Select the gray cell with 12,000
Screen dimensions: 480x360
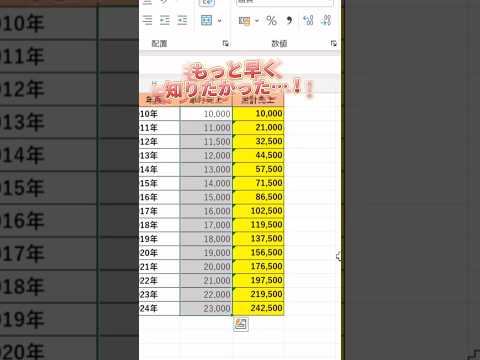coord(206,155)
